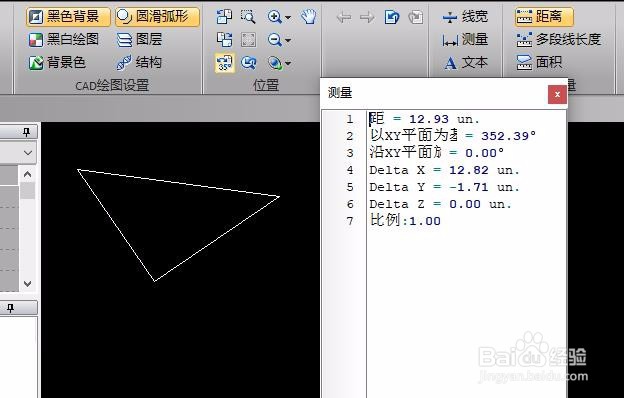Open the 图层 layers dialog
The width and height of the screenshot is (624, 398).
point(139,39)
